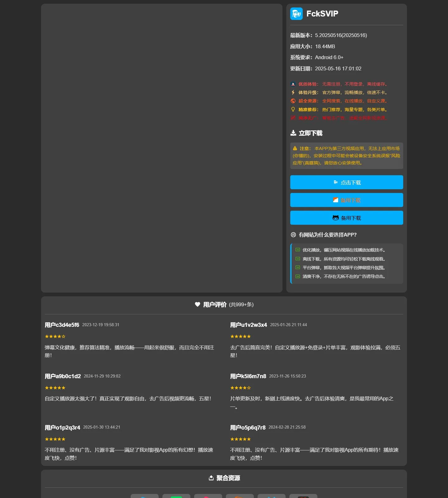Click the 有网站为什么要选择APP? heading

click(x=328, y=235)
